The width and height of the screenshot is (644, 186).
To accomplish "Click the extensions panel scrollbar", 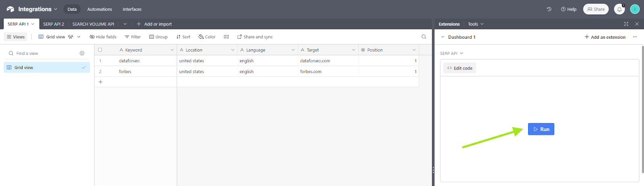I will pyautogui.click(x=642, y=109).
